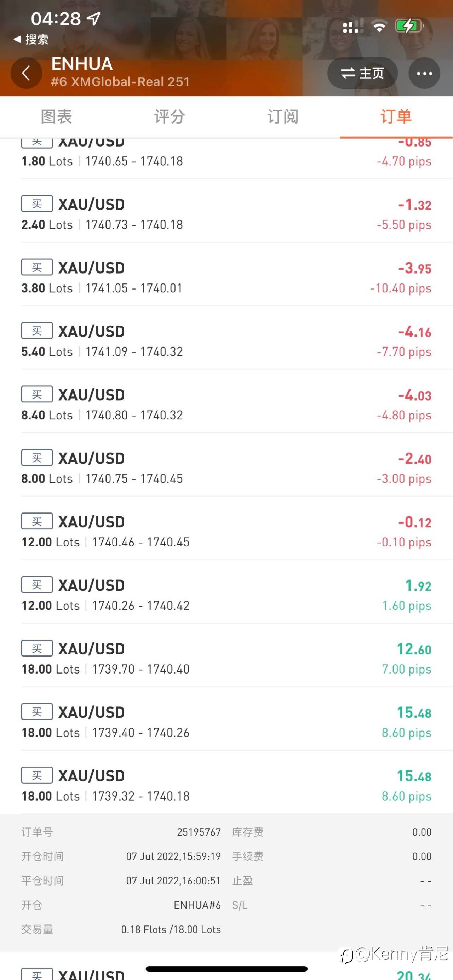Switch to the 评分 tab
Viewport: 453px width, 980px height.
[x=170, y=116]
